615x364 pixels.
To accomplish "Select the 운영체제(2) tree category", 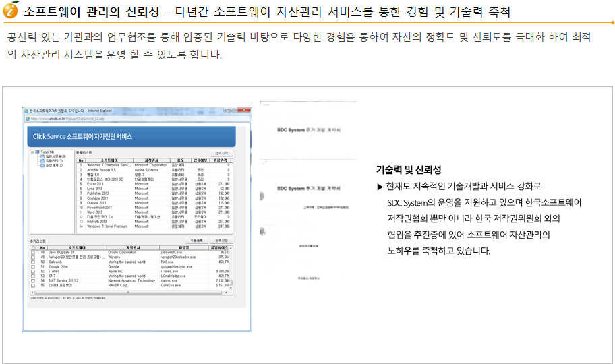I will pos(54,165).
